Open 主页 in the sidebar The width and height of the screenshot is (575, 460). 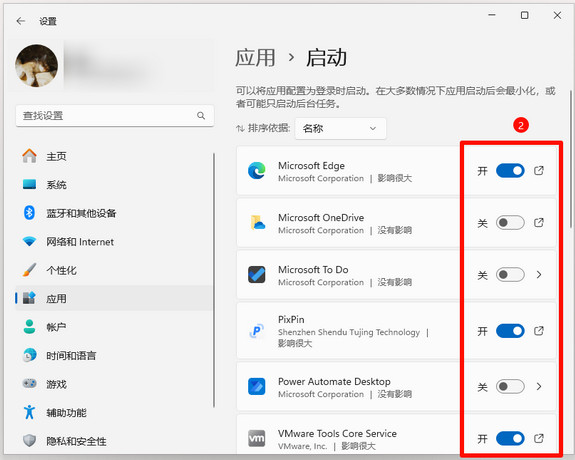click(114, 156)
